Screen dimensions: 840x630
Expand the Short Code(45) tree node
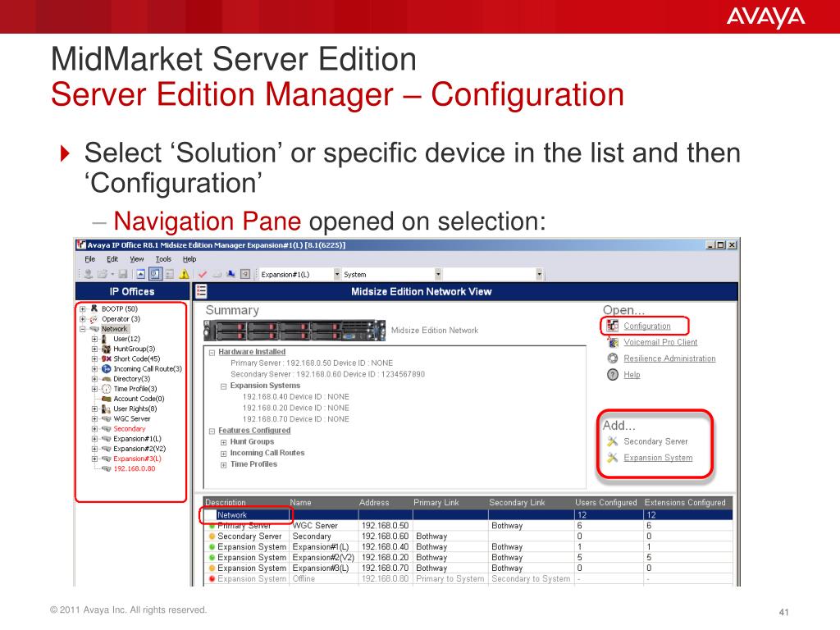pos(94,359)
